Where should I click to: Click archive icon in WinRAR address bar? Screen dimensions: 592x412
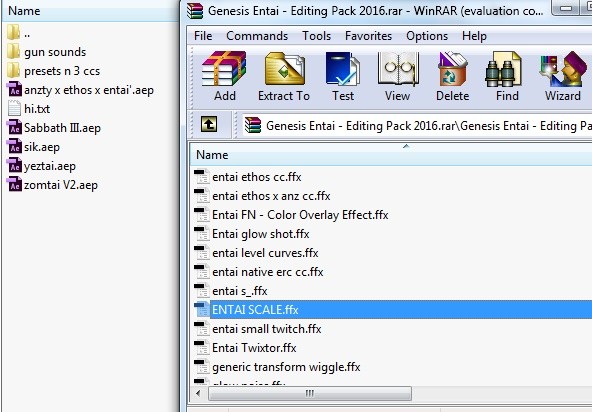coord(253,125)
